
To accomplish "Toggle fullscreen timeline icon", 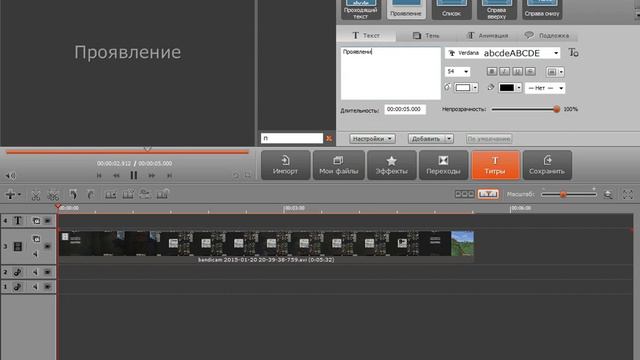I will pos(628,195).
